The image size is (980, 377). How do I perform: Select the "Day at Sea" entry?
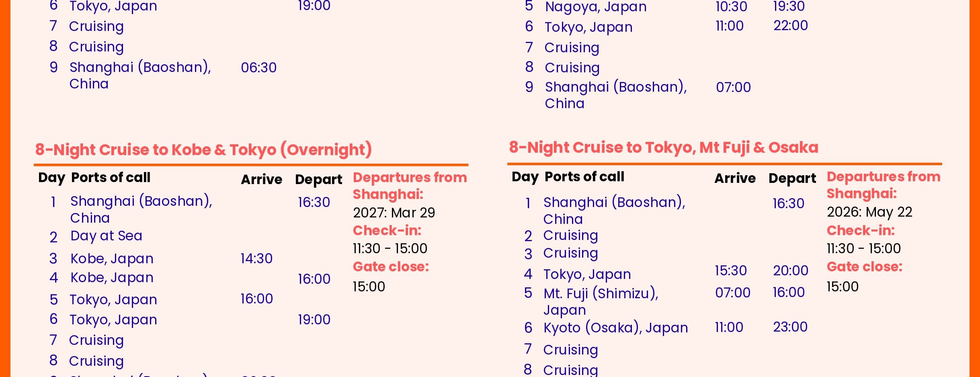pos(106,236)
